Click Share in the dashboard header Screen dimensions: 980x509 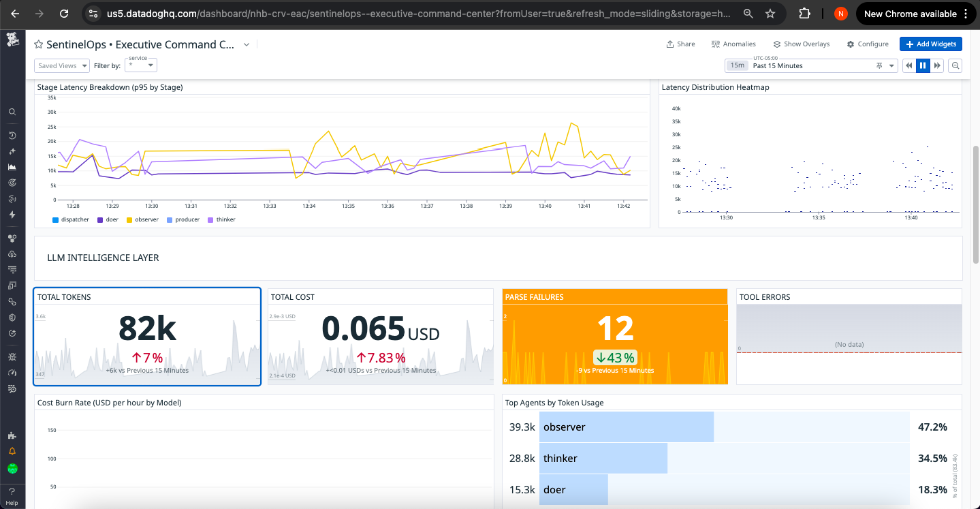coord(680,44)
